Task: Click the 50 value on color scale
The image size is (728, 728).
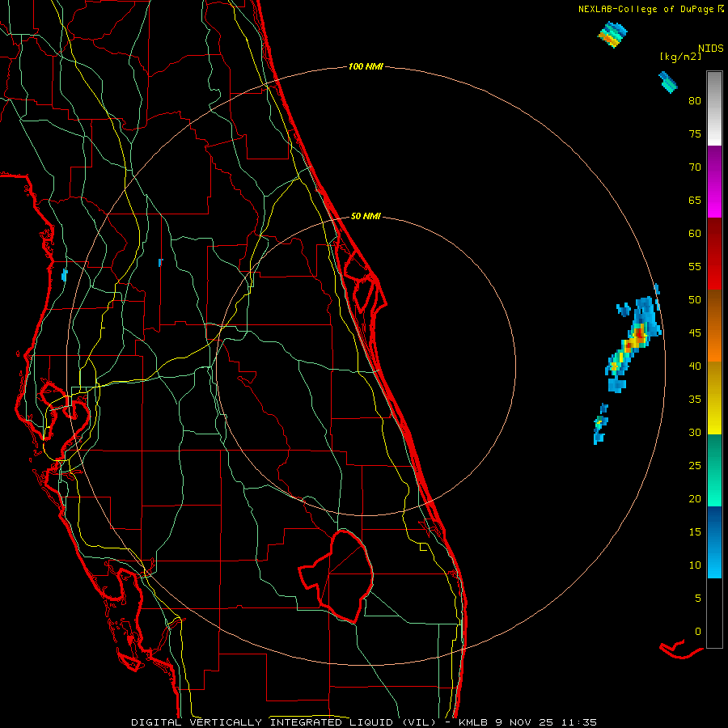Action: coord(695,300)
